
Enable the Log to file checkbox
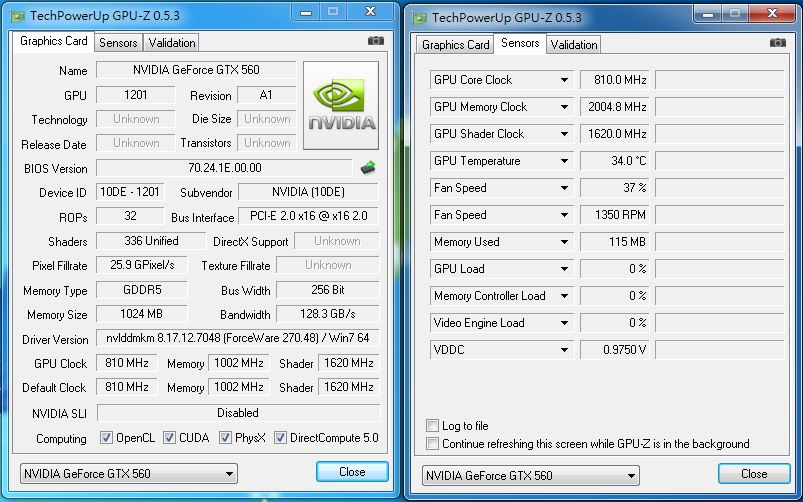pyautogui.click(x=433, y=426)
